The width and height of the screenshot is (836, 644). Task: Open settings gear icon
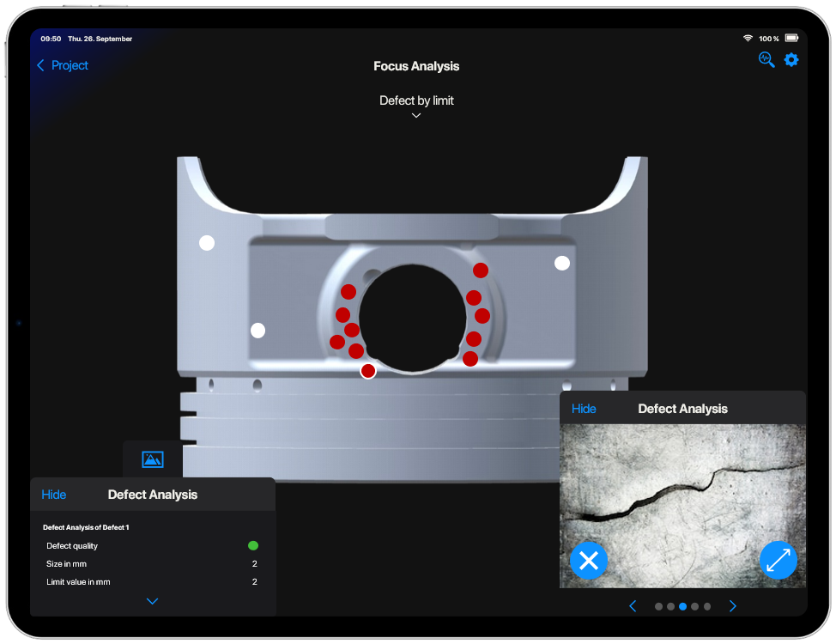click(791, 60)
